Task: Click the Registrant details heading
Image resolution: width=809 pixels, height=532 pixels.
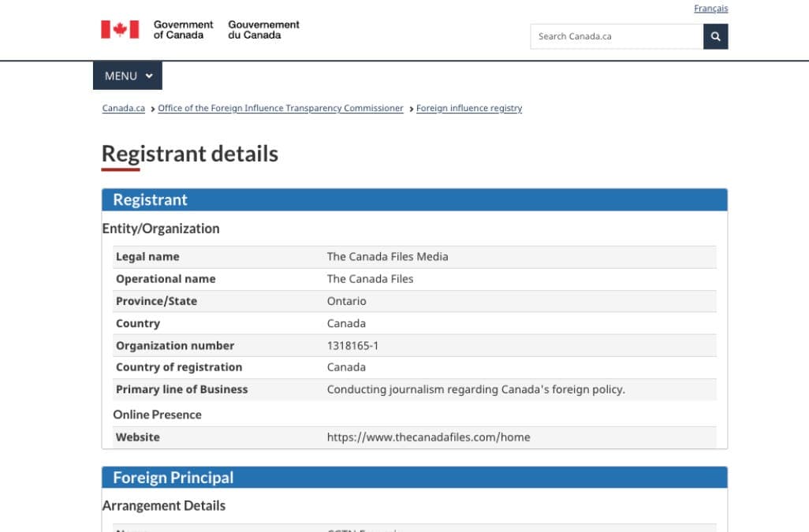Action: point(190,154)
